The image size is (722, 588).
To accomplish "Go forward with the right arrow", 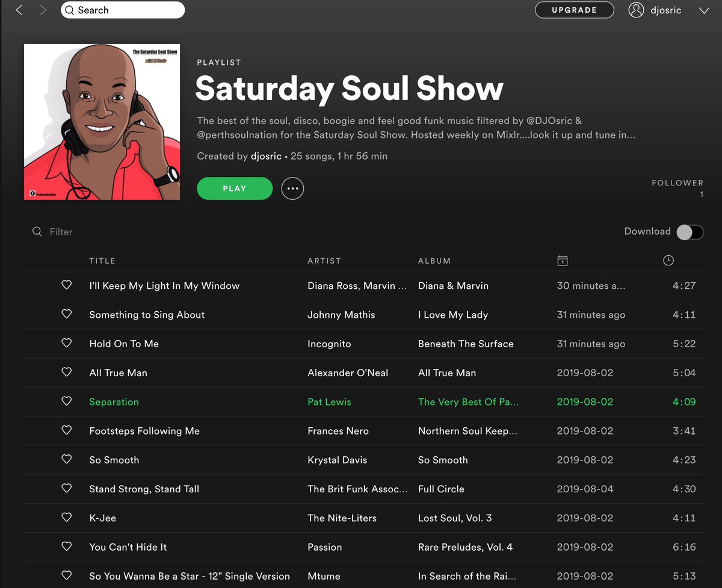I will (43, 10).
